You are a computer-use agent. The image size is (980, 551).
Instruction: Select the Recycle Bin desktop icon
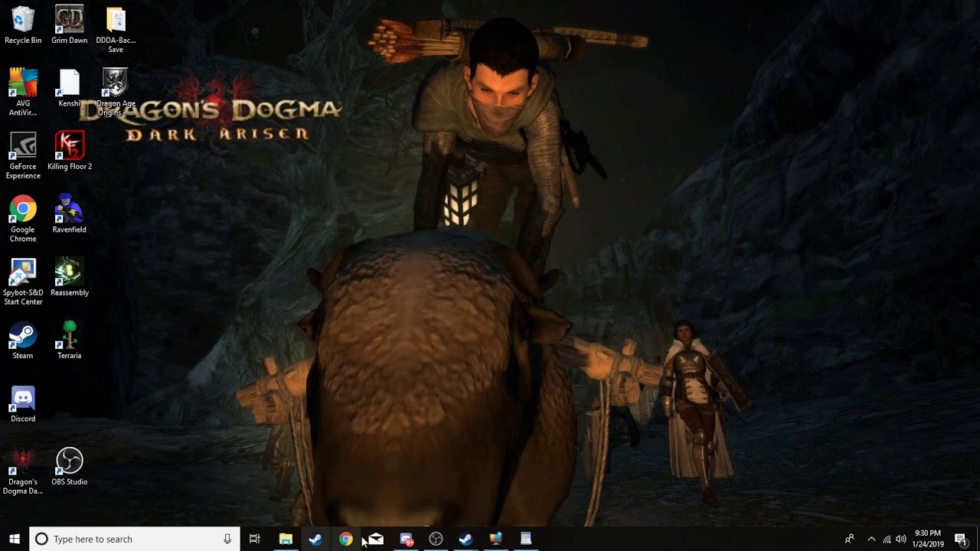coord(23,25)
